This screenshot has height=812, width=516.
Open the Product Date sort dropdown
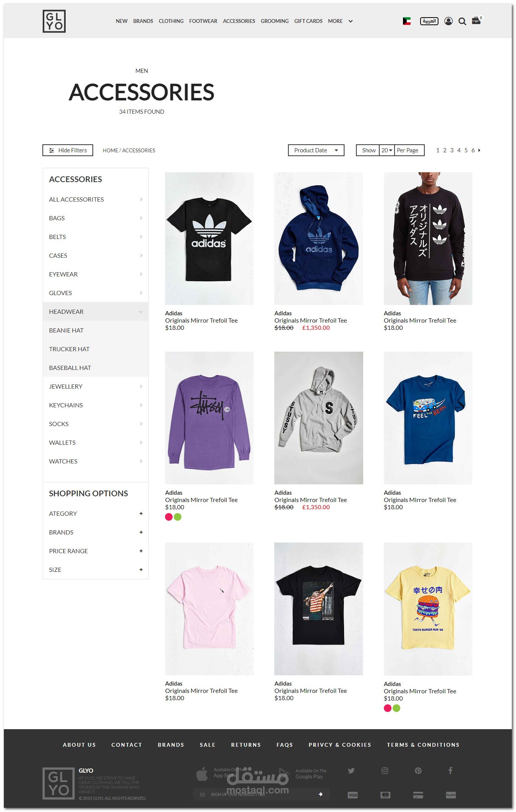coord(316,150)
